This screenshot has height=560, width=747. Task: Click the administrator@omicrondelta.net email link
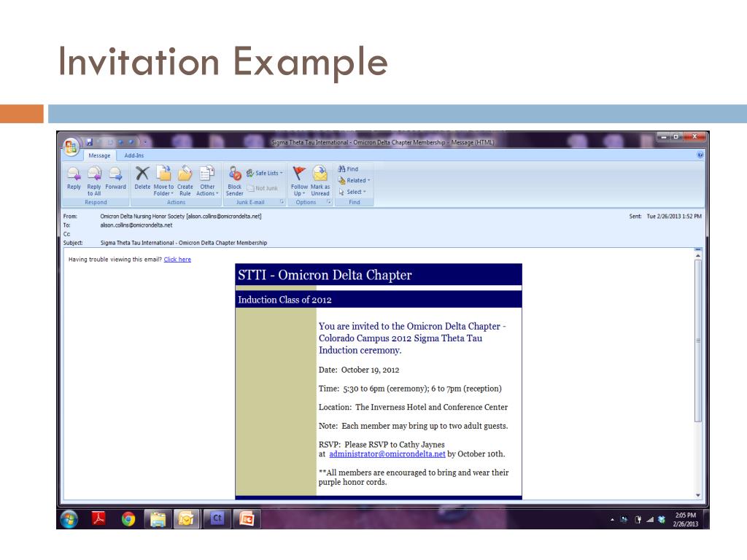pos(387,454)
